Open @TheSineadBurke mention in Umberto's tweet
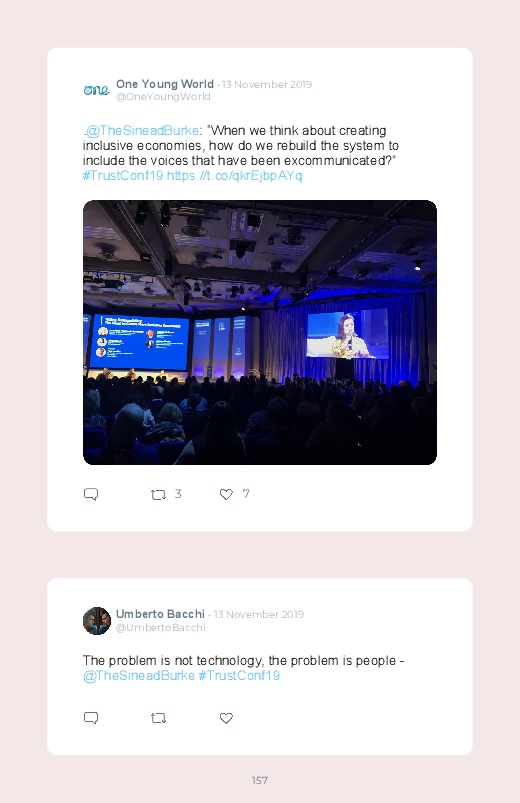The image size is (520, 803). click(139, 675)
